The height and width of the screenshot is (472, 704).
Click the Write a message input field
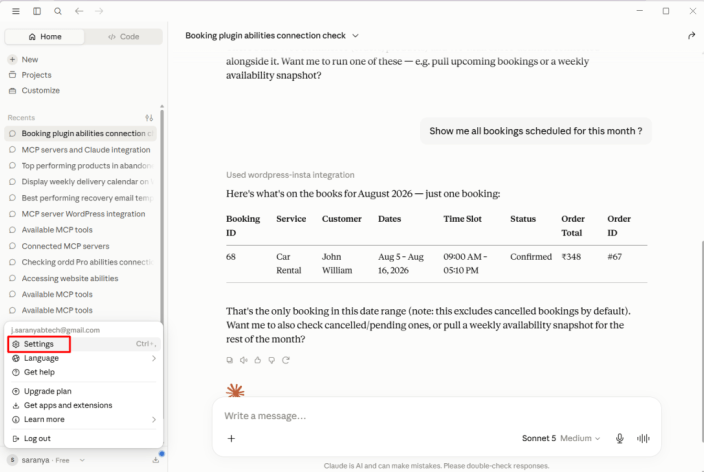436,416
